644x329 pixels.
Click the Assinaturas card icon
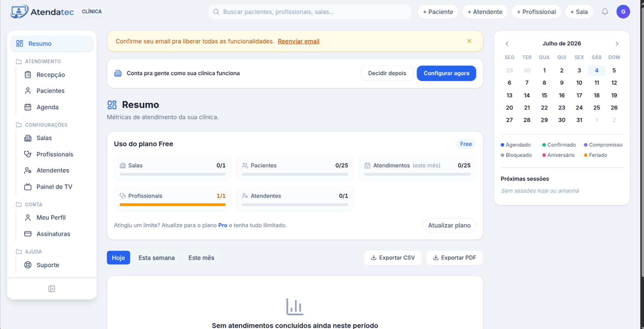28,234
